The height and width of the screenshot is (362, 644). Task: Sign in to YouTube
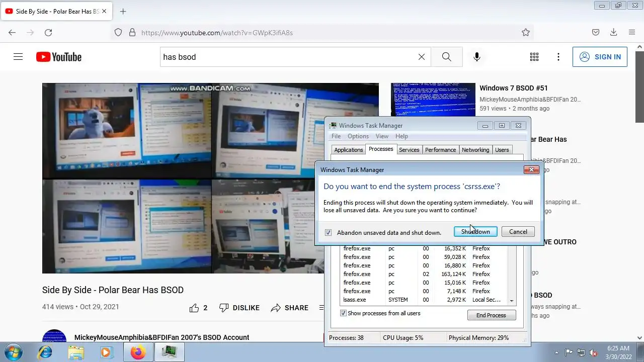tap(600, 57)
